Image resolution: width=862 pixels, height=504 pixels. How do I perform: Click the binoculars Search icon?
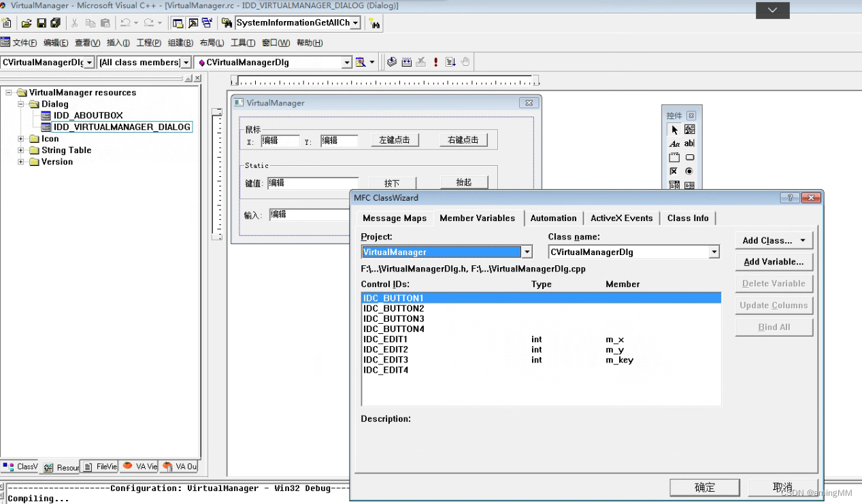click(x=374, y=24)
